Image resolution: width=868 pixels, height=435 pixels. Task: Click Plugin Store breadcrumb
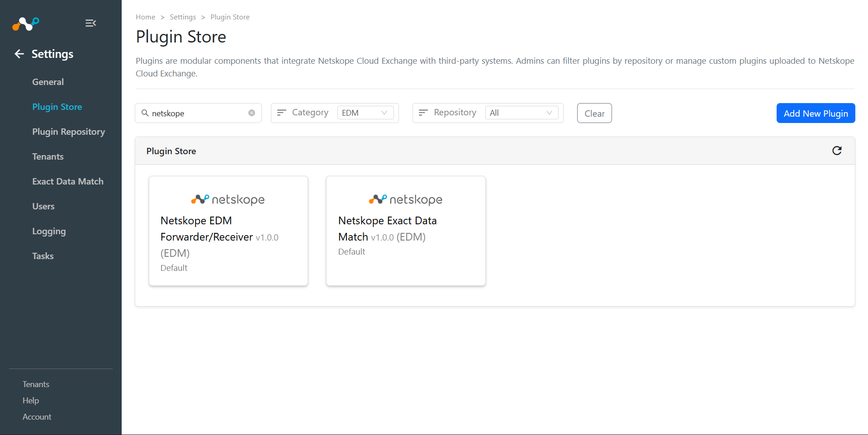pos(230,17)
